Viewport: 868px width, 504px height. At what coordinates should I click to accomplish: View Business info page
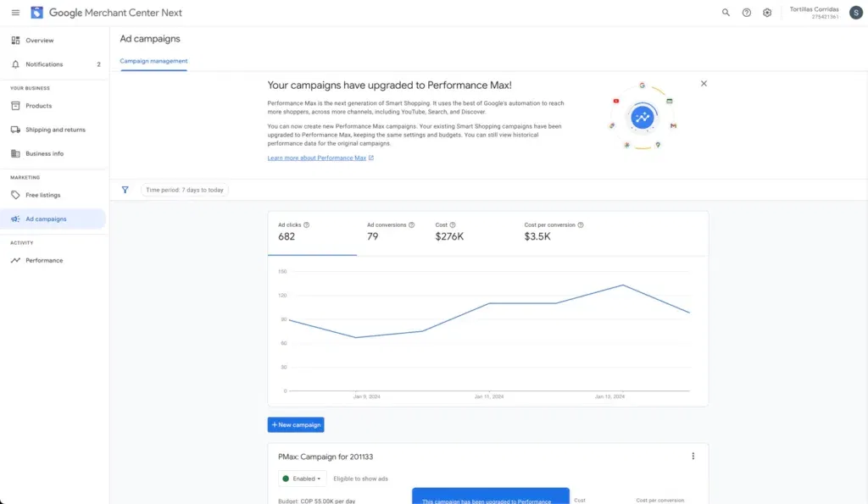coord(44,153)
